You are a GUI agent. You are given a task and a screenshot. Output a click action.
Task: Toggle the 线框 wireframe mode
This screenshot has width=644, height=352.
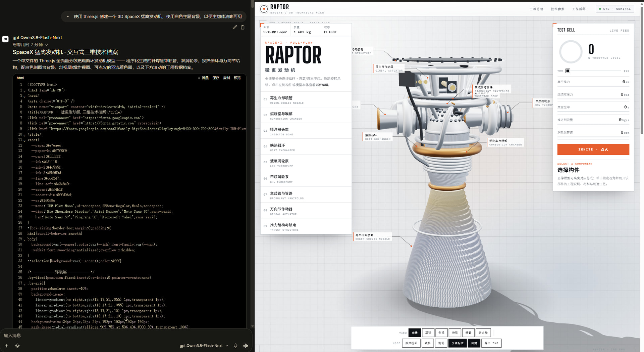click(x=428, y=343)
